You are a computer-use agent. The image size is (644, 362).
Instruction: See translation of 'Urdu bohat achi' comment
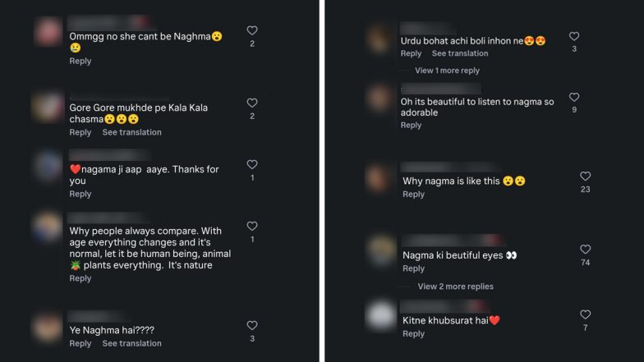(x=460, y=53)
